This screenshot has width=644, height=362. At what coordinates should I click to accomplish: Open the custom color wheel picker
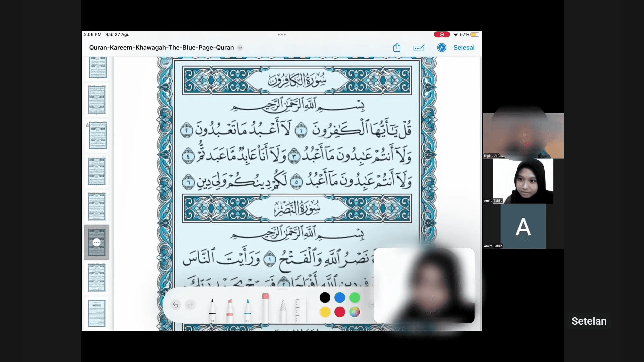pos(355,312)
